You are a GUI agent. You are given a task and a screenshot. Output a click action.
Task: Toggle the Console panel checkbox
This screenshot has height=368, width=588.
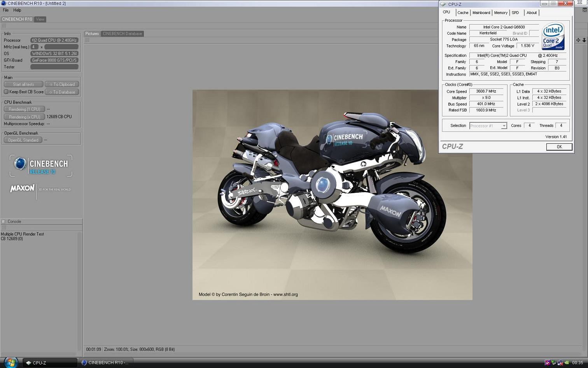tap(3, 222)
